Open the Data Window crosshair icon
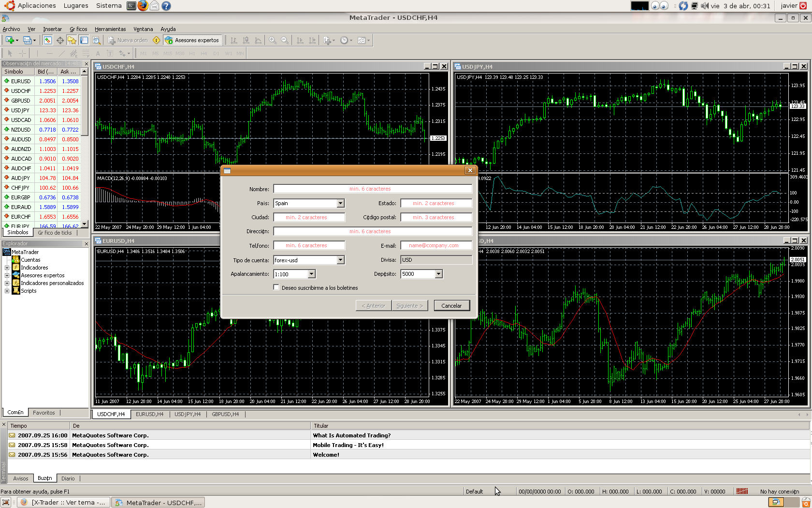 [x=60, y=40]
